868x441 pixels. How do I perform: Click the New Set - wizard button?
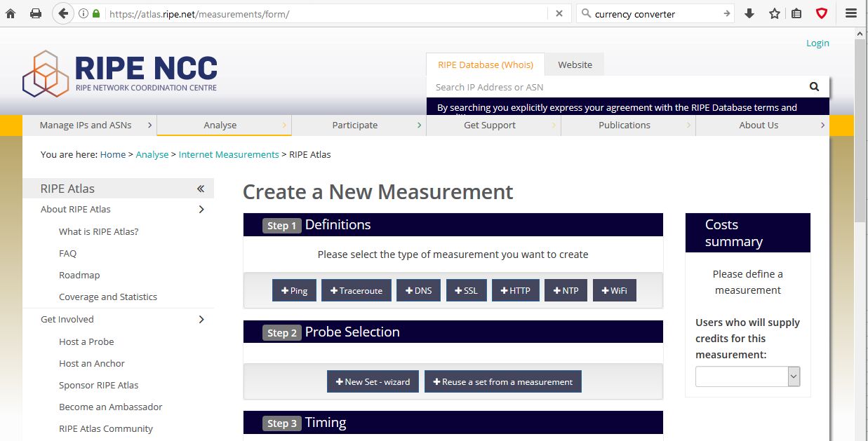pos(373,381)
